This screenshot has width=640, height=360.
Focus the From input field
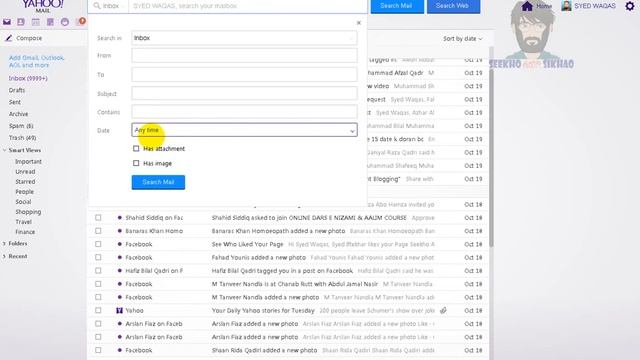[244, 56]
